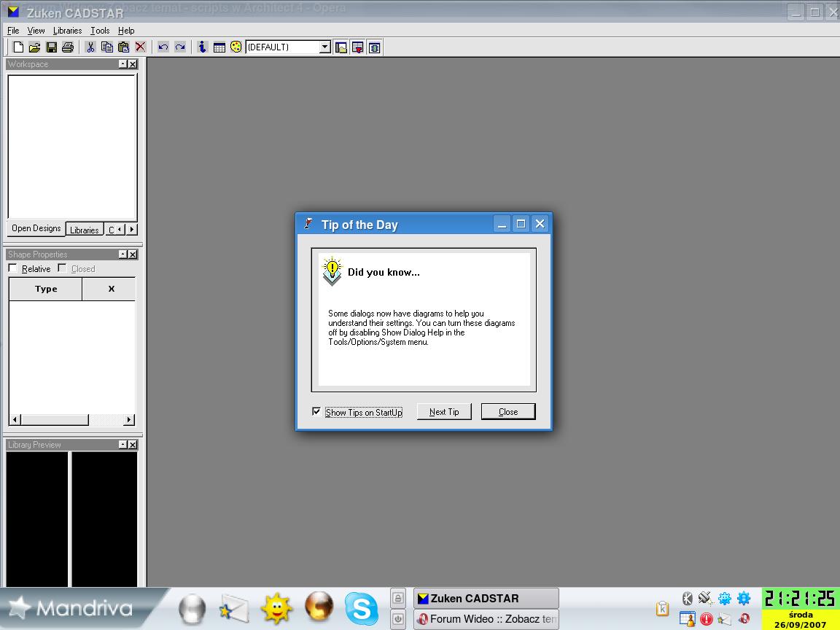
Task: Toggle the Workspace window toolbar icon
Action: tap(341, 47)
